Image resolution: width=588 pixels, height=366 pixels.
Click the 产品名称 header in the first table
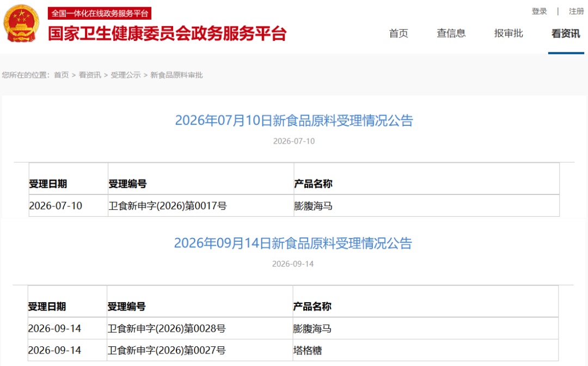[313, 184]
